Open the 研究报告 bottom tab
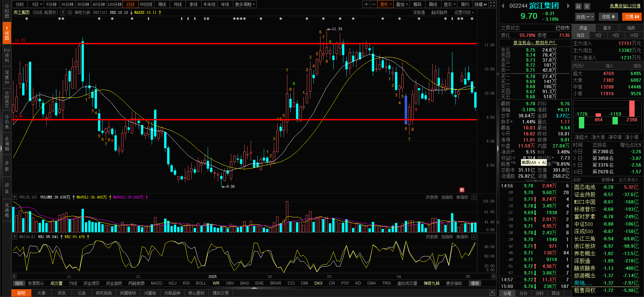The width and height of the screenshot is (644, 297). pyautogui.click(x=104, y=293)
